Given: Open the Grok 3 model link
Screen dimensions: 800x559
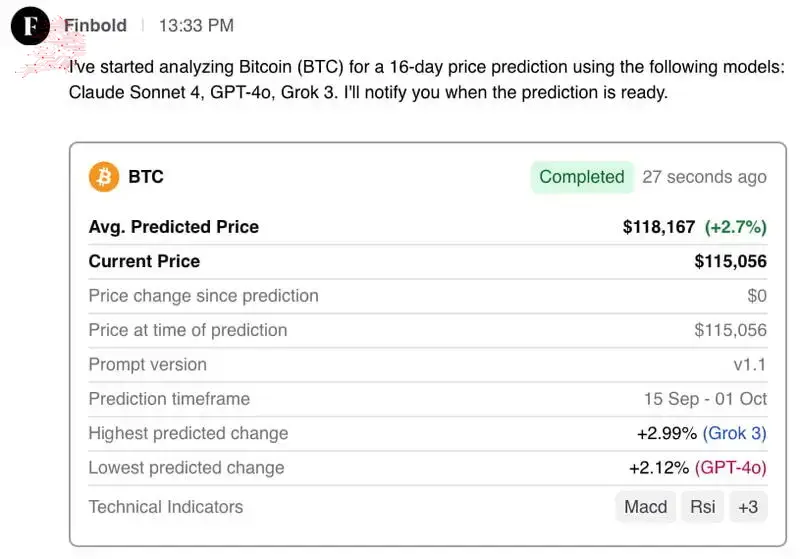Looking at the screenshot, I should [x=735, y=434].
